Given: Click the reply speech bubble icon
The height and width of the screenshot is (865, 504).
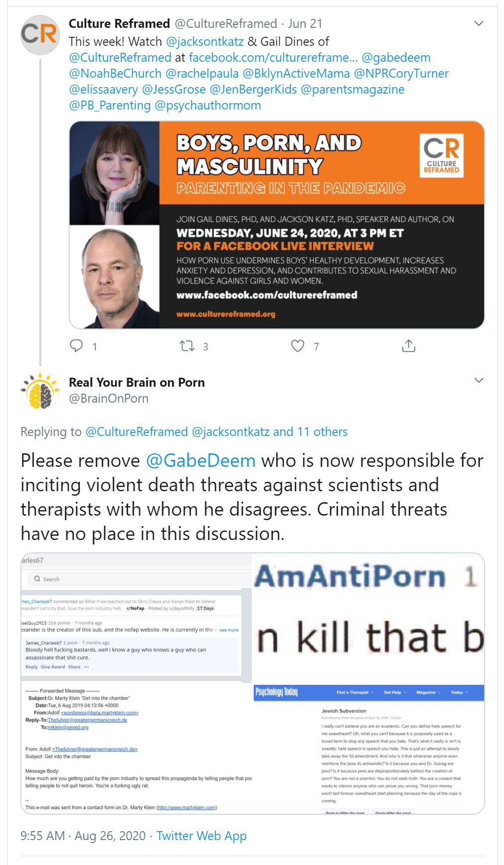Looking at the screenshot, I should (x=76, y=345).
